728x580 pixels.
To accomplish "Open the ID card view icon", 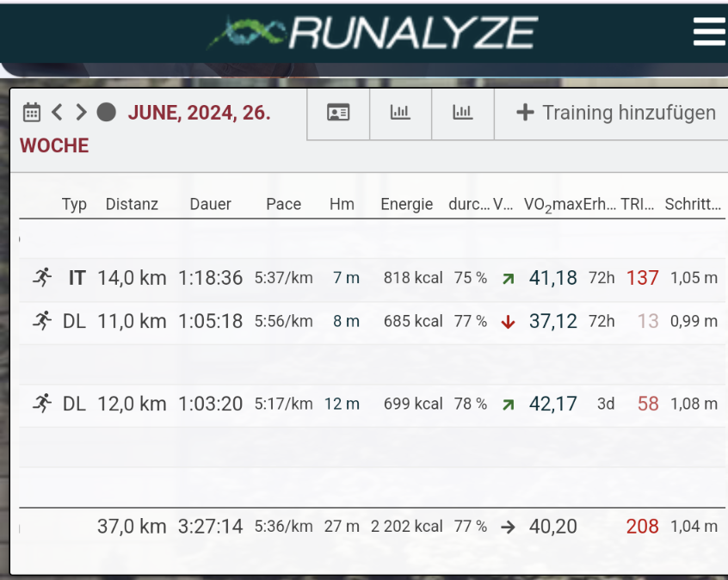I will click(x=338, y=113).
